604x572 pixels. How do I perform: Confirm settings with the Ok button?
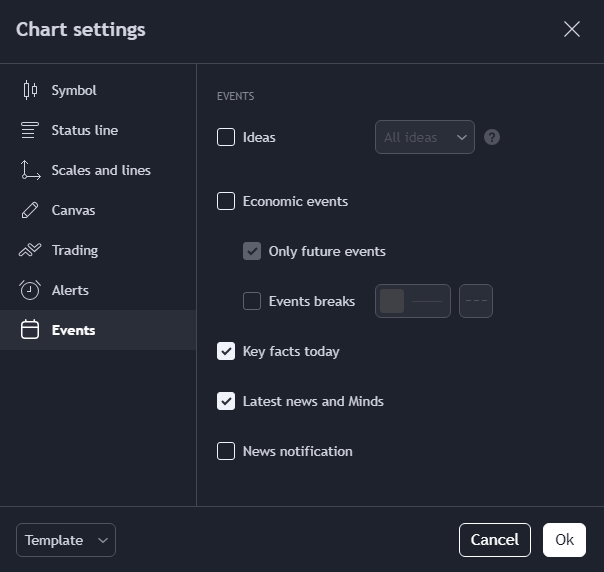coord(564,540)
